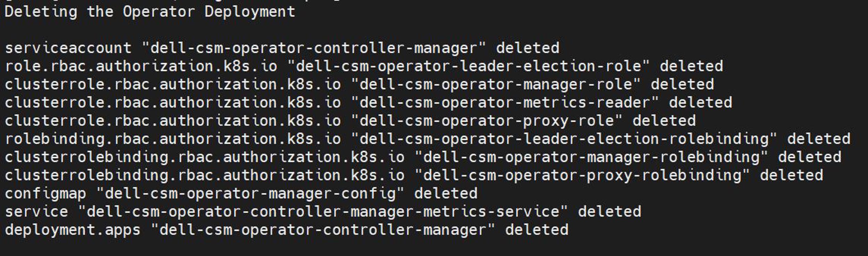The image size is (868, 256).
Task: Click the 'dell-csm-operator-proxy-role' name
Action: (x=487, y=121)
